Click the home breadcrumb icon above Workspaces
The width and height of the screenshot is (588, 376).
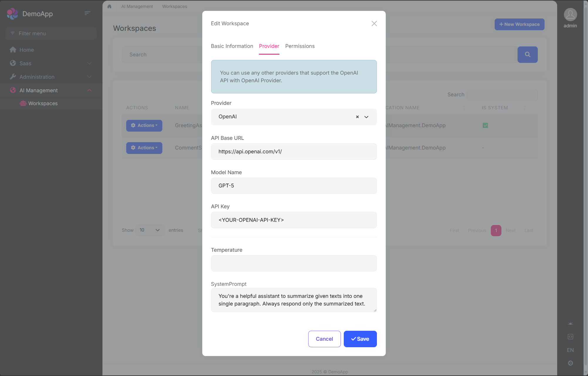pos(109,6)
